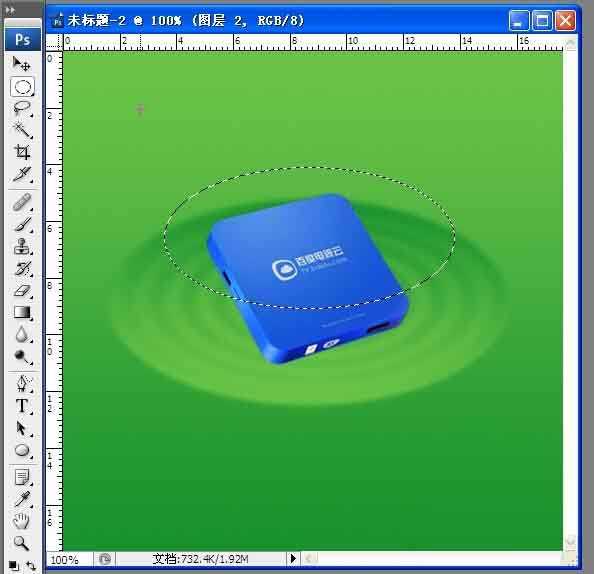Screen dimensions: 594x574
Task: Select the Gradient tool
Action: 22,313
